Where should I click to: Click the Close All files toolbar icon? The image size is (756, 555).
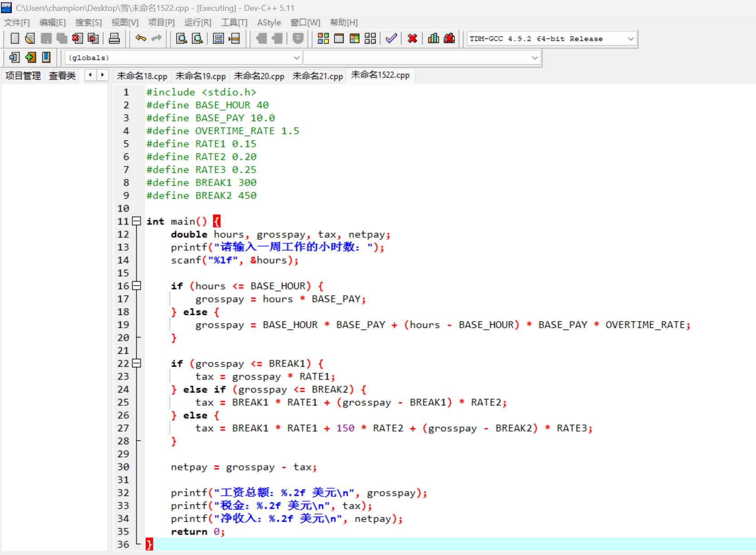[93, 39]
